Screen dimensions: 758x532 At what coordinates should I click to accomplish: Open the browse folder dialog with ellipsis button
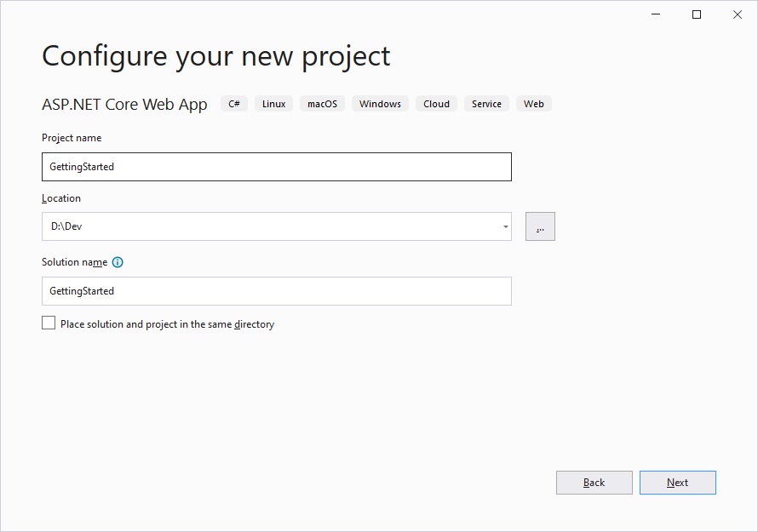coord(540,226)
